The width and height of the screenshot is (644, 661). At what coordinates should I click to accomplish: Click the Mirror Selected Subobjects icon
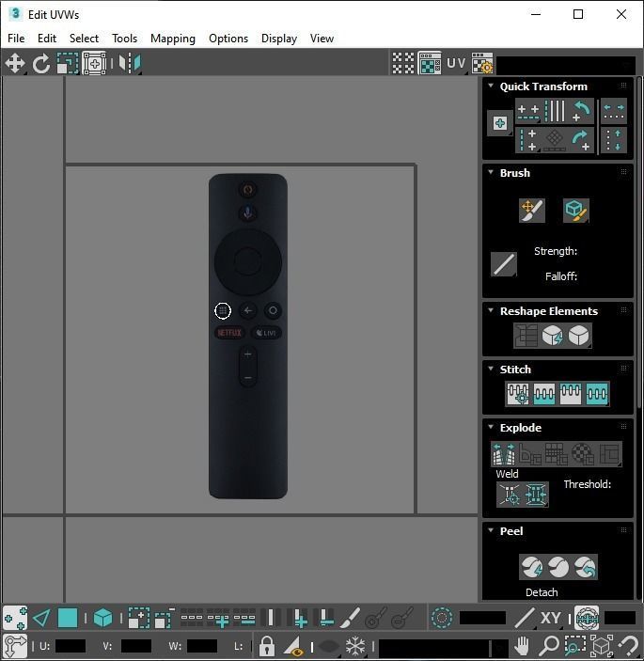pyautogui.click(x=130, y=64)
